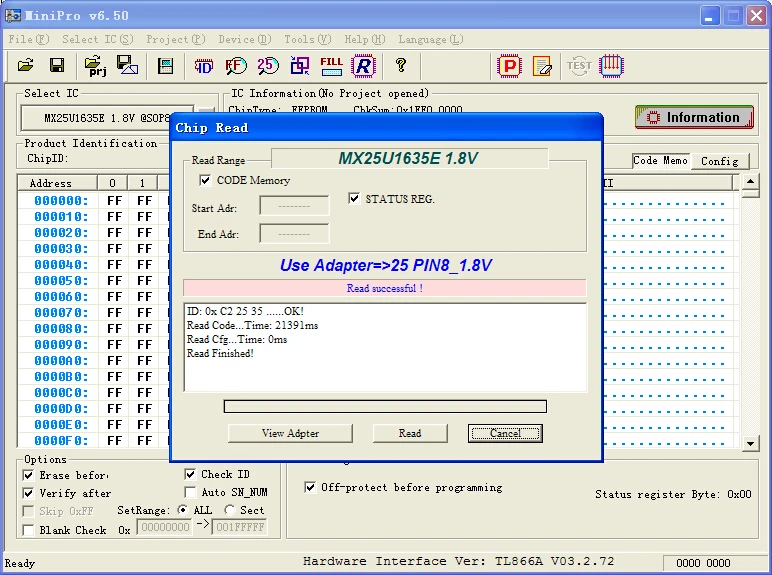Read chip ID with the ID icon
This screenshot has width=772, height=575.
[x=204, y=65]
